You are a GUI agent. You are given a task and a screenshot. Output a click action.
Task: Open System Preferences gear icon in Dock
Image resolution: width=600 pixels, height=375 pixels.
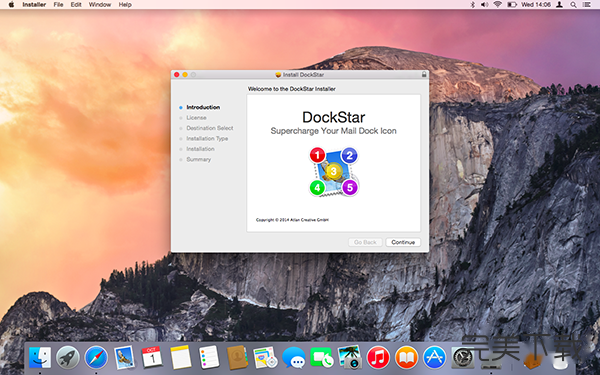463,357
